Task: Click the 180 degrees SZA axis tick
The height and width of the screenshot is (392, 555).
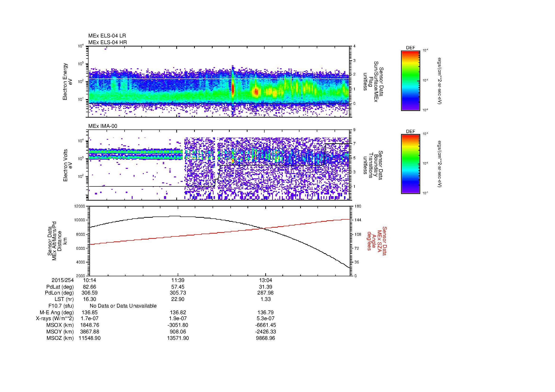Action: point(358,206)
